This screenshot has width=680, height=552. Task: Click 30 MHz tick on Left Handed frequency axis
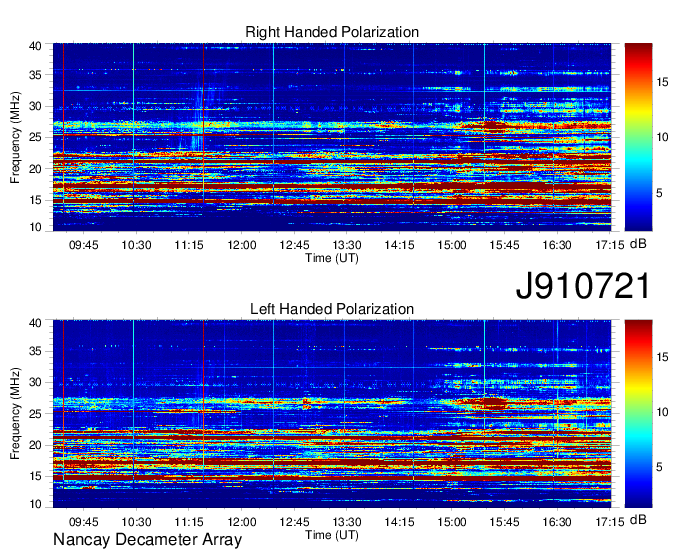coord(35,382)
